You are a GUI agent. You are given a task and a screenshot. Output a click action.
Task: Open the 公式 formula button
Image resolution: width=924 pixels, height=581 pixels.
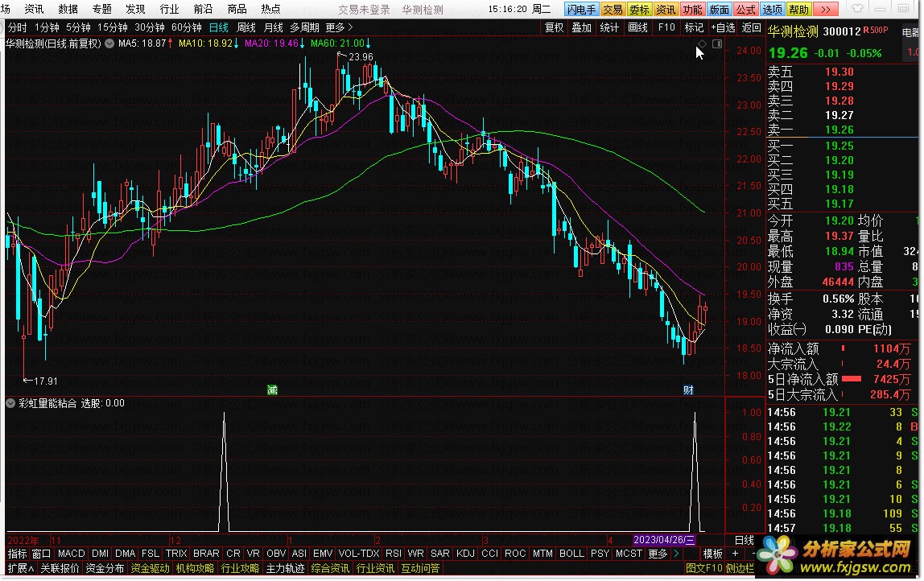tap(745, 10)
